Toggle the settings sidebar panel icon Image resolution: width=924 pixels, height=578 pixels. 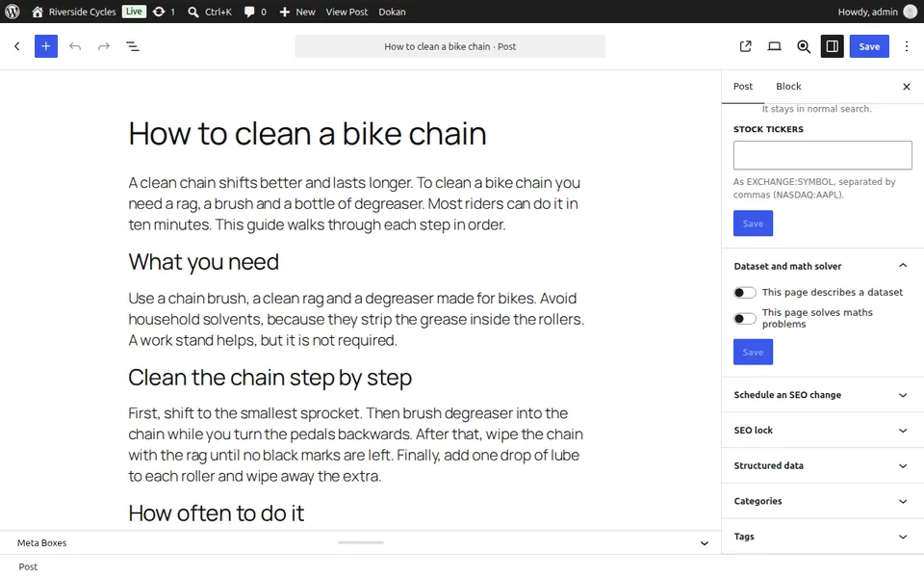tap(832, 46)
